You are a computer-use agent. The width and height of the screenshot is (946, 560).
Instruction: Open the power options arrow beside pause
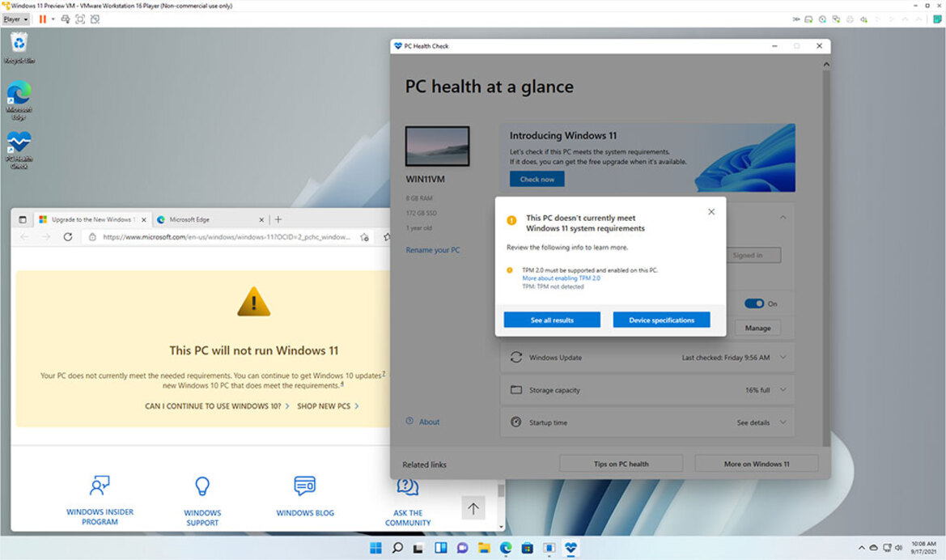(53, 19)
